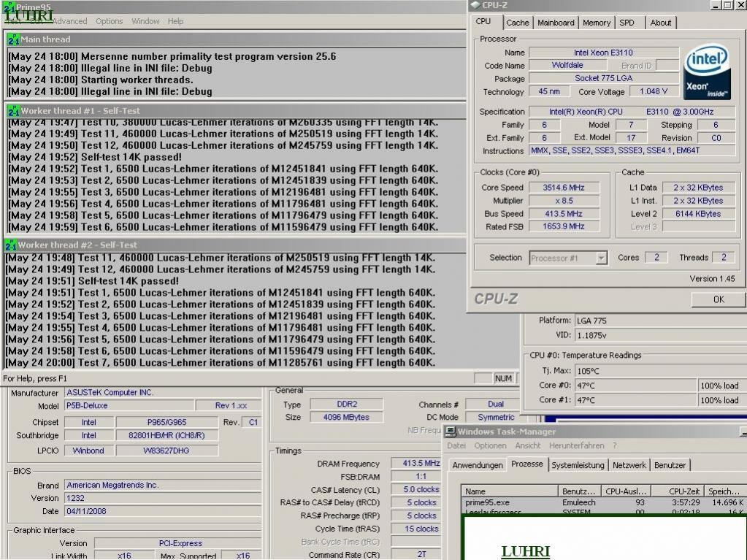Viewport: 747px width, 560px height.
Task: Open the Optionen menu in Task-Manager
Action: 490,445
